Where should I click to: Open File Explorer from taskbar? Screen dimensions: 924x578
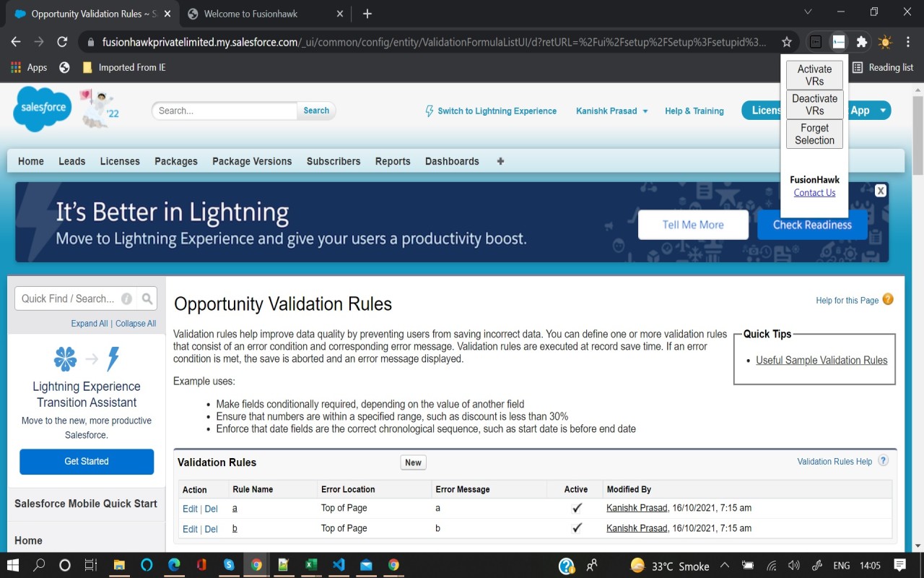tap(119, 565)
